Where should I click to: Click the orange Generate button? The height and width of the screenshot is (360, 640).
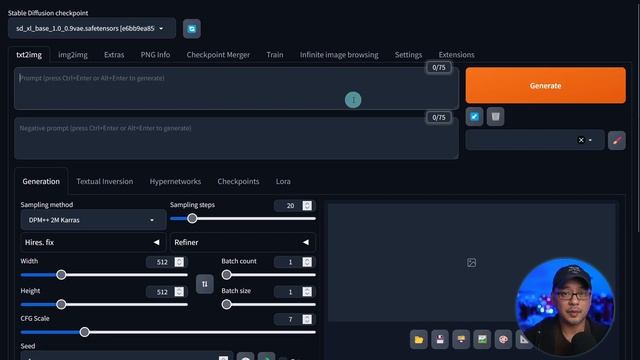545,85
